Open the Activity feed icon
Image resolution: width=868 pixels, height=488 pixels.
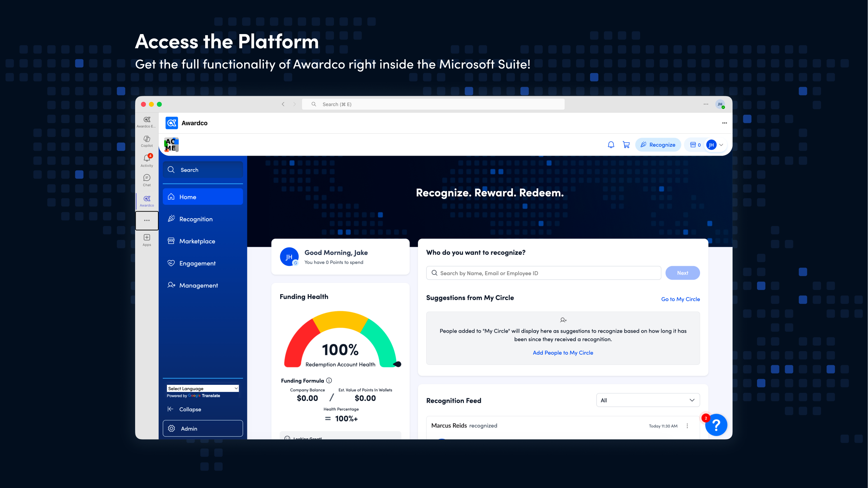147,161
